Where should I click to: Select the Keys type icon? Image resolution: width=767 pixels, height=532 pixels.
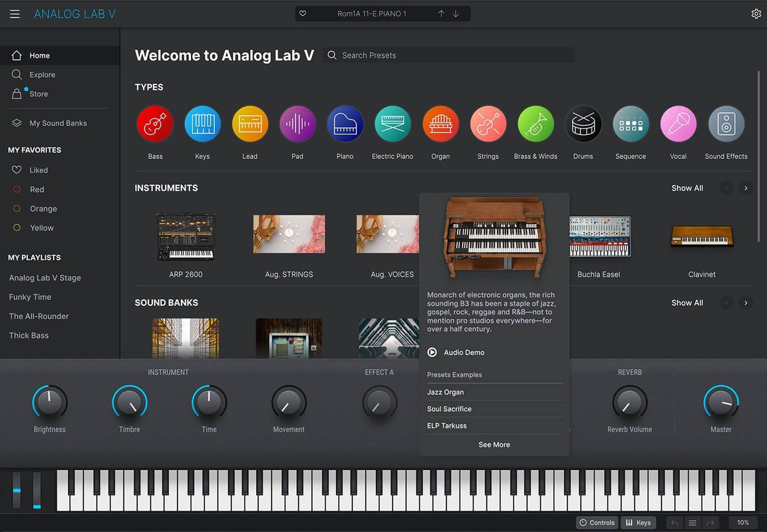point(202,124)
